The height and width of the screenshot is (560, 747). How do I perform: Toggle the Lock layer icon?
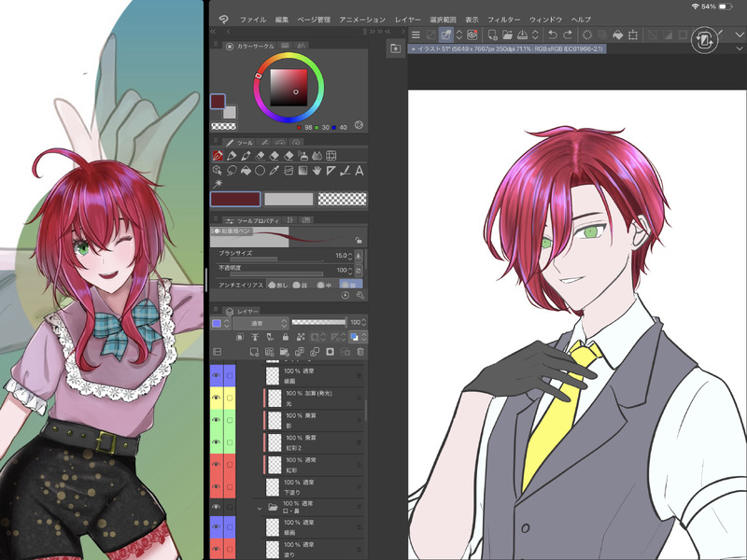click(x=286, y=337)
